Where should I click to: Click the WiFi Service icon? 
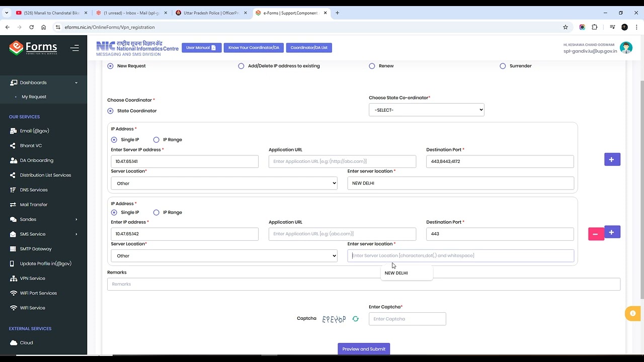click(13, 308)
